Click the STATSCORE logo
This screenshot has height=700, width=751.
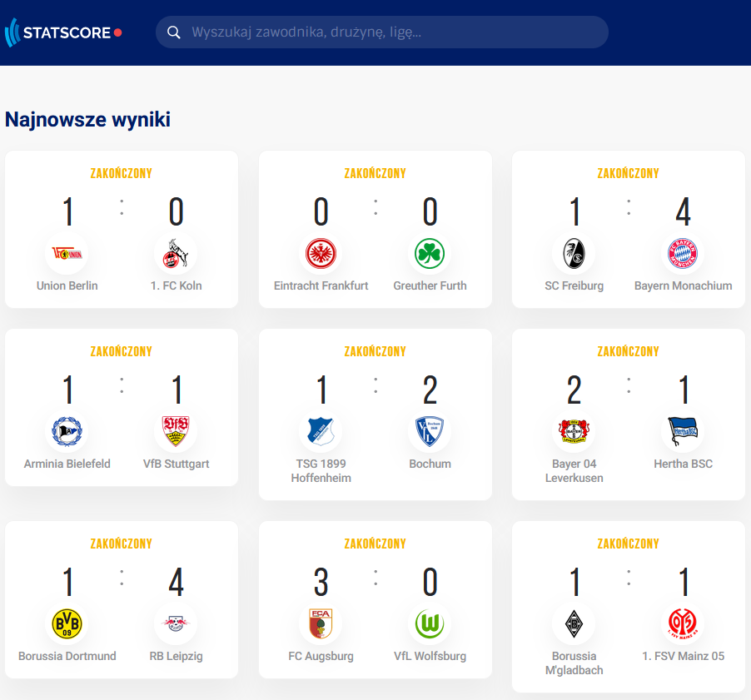coord(63,32)
